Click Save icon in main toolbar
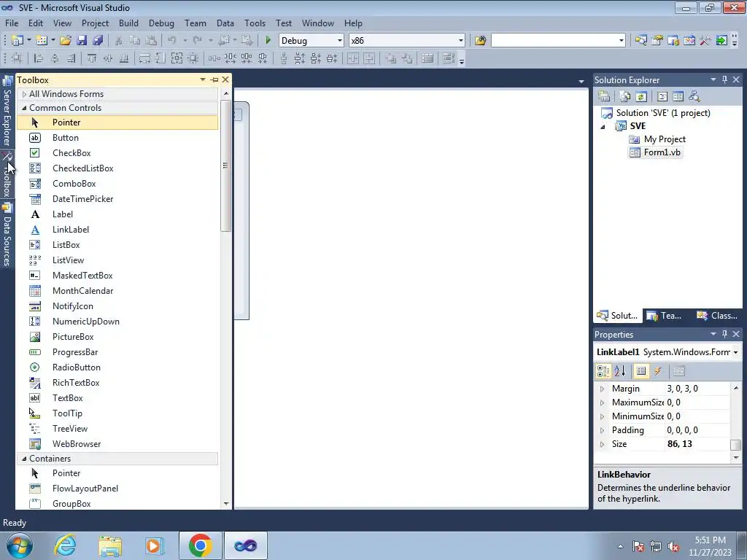Screen dimensions: 747x560 [x=82, y=41]
